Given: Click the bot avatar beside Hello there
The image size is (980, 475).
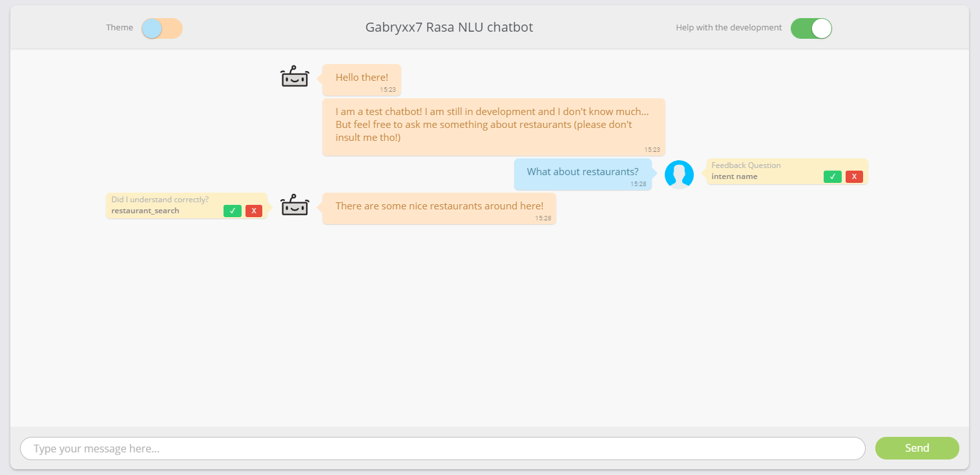Looking at the screenshot, I should (x=295, y=77).
